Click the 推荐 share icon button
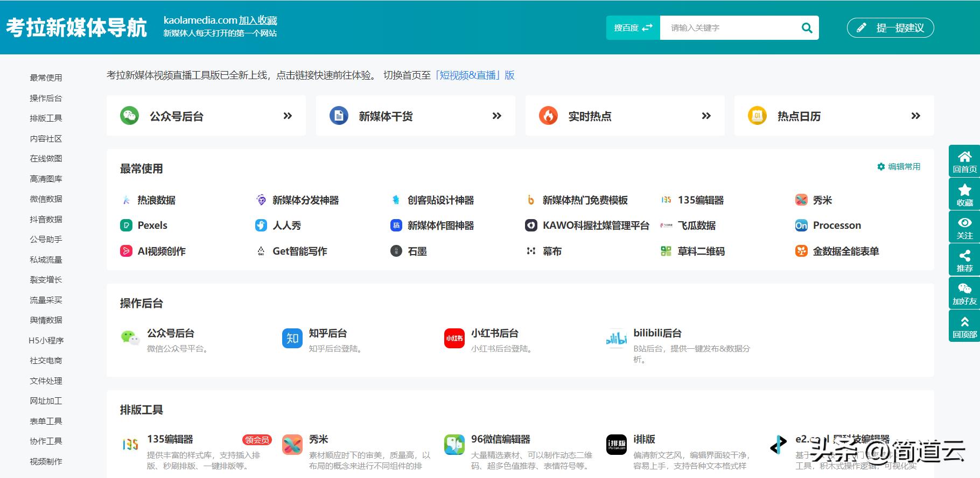This screenshot has width=980, height=478. 964,260
